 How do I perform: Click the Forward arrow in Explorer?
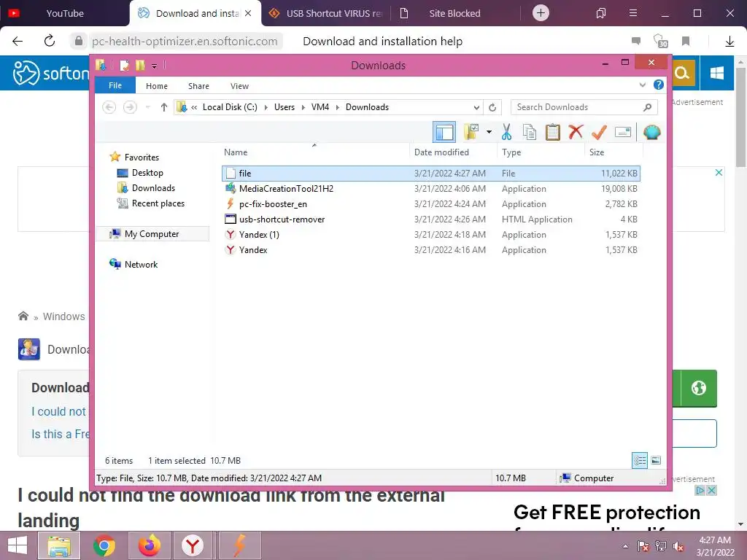pyautogui.click(x=130, y=108)
